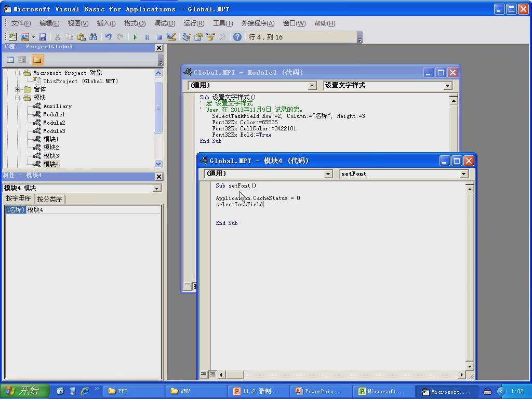Open the 插入(I) menu
Screen dimensions: 532x399
click(x=106, y=23)
